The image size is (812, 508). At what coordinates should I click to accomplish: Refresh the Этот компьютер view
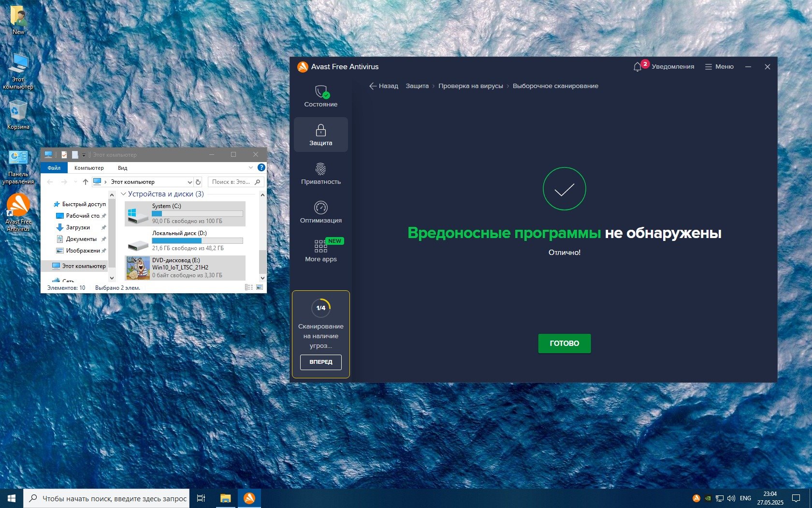tap(198, 182)
